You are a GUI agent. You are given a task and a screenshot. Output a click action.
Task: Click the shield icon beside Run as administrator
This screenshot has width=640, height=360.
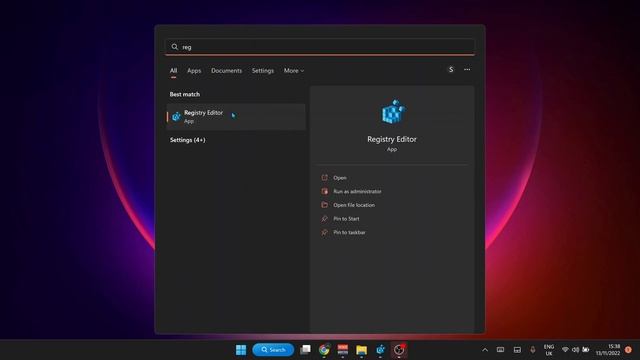pyautogui.click(x=324, y=191)
